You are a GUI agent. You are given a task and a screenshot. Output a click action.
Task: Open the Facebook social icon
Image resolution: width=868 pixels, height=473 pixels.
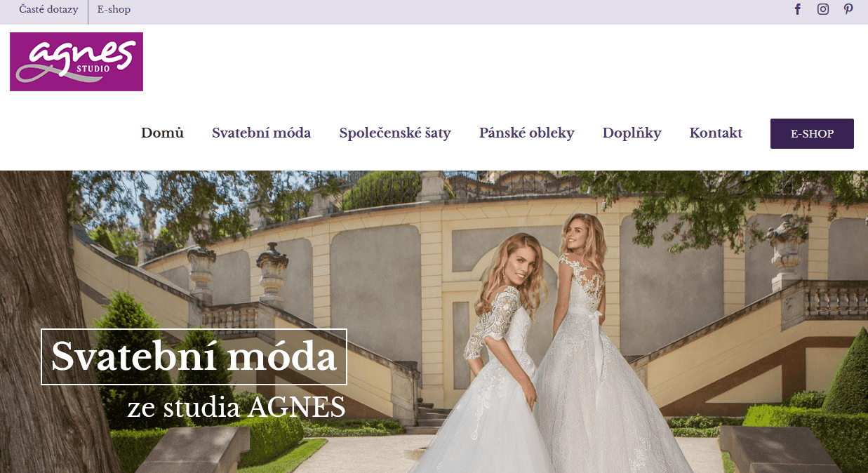pyautogui.click(x=798, y=9)
